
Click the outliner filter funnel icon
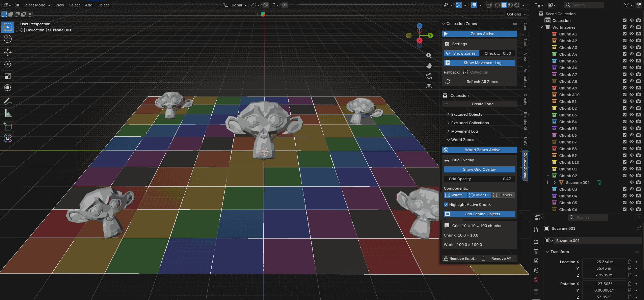click(626, 5)
